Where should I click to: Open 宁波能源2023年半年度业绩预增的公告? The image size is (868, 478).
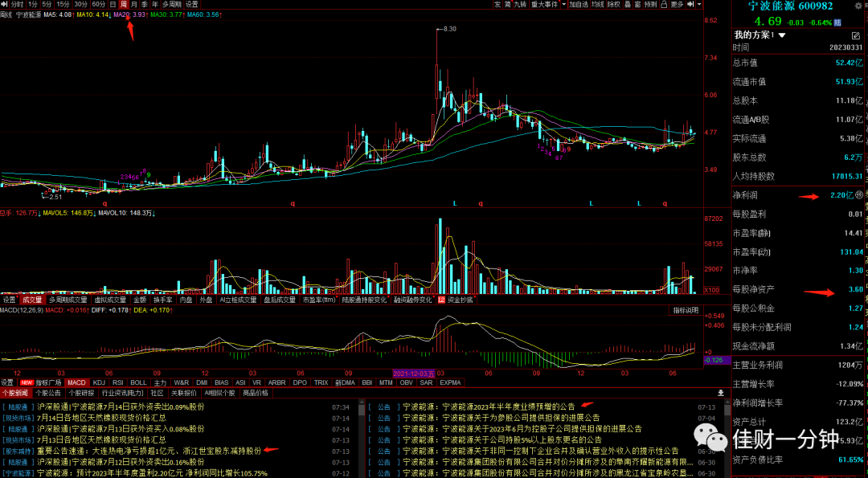pyautogui.click(x=489, y=406)
